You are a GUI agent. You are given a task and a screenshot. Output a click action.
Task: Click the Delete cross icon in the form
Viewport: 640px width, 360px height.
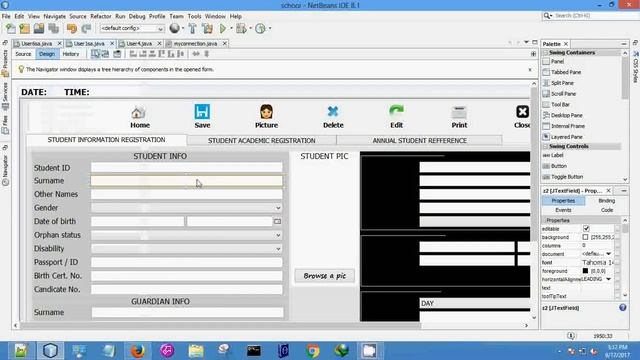[x=333, y=111]
